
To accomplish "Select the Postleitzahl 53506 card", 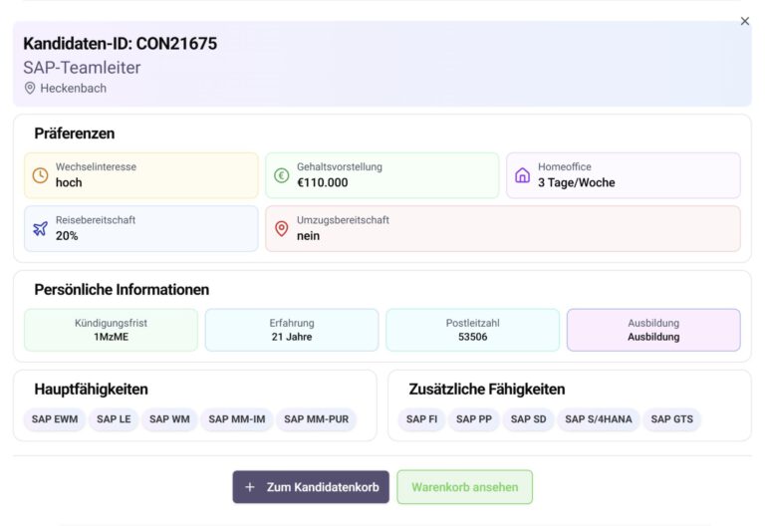I will click(472, 330).
